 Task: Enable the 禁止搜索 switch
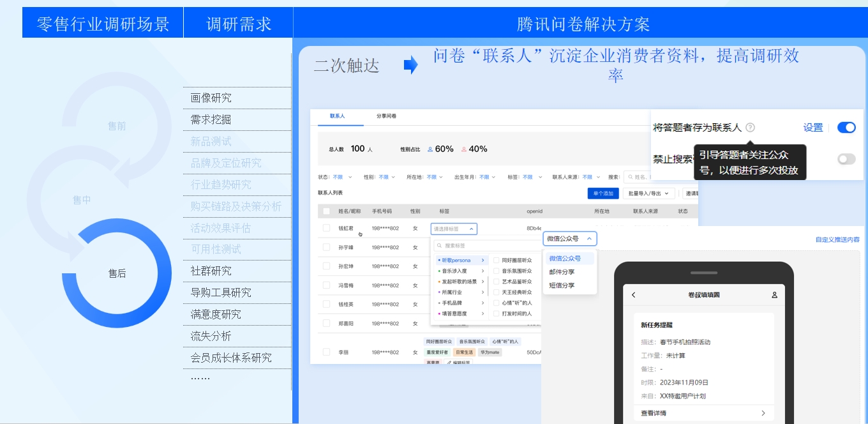(x=846, y=159)
